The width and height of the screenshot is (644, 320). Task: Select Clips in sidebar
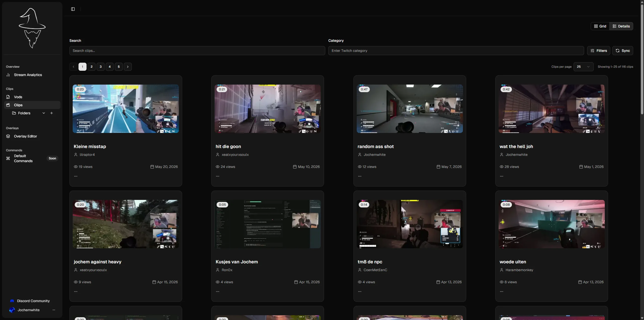32,105
